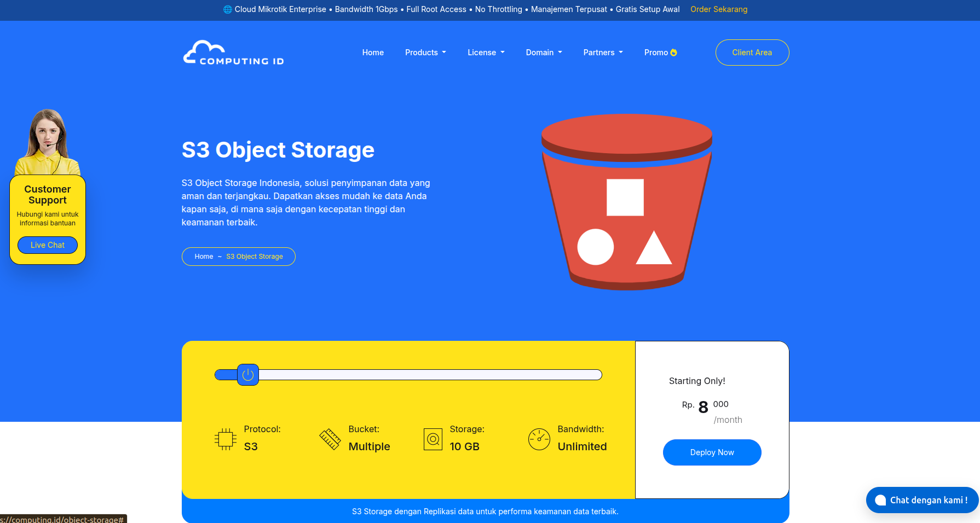Click the Bandwidth speedometer icon
Image resolution: width=980 pixels, height=523 pixels.
539,439
